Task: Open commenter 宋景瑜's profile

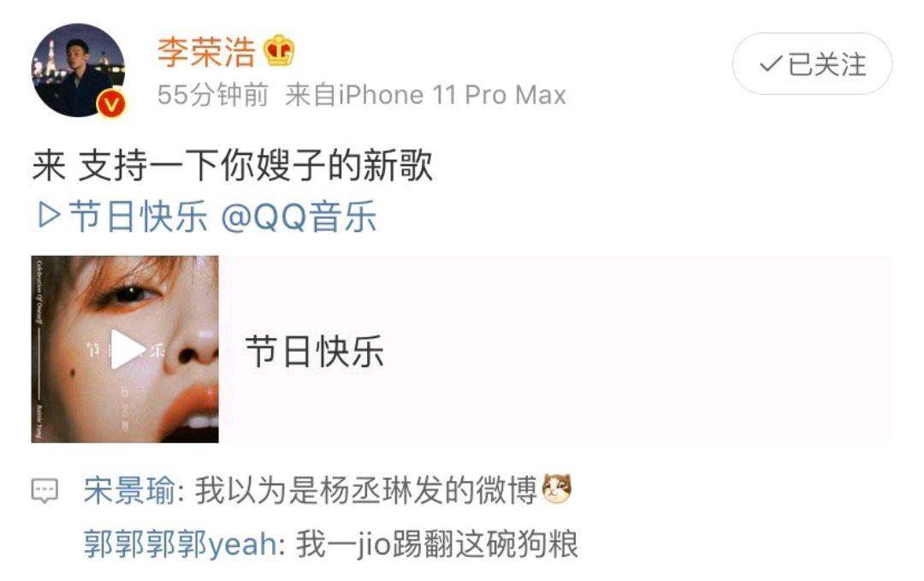Action: click(x=129, y=490)
